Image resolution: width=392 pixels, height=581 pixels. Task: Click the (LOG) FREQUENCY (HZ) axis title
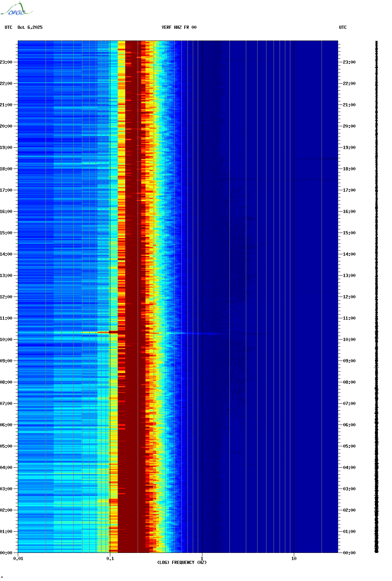click(x=182, y=563)
